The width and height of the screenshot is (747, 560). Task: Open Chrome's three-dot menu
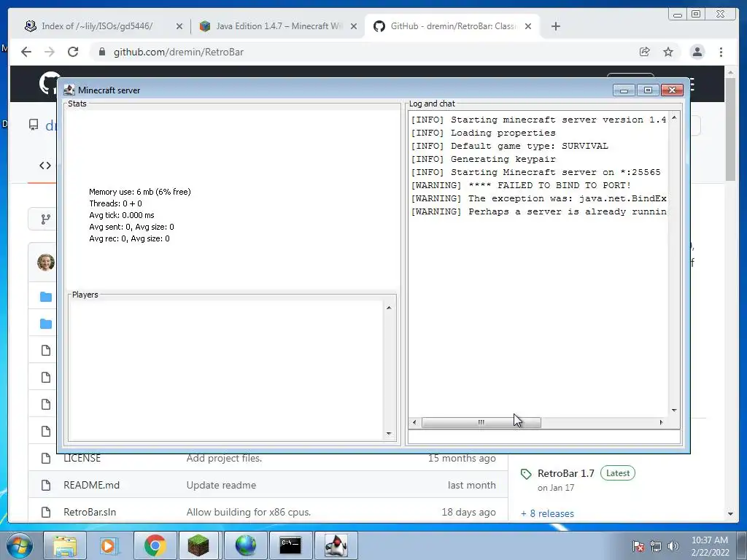[721, 52]
